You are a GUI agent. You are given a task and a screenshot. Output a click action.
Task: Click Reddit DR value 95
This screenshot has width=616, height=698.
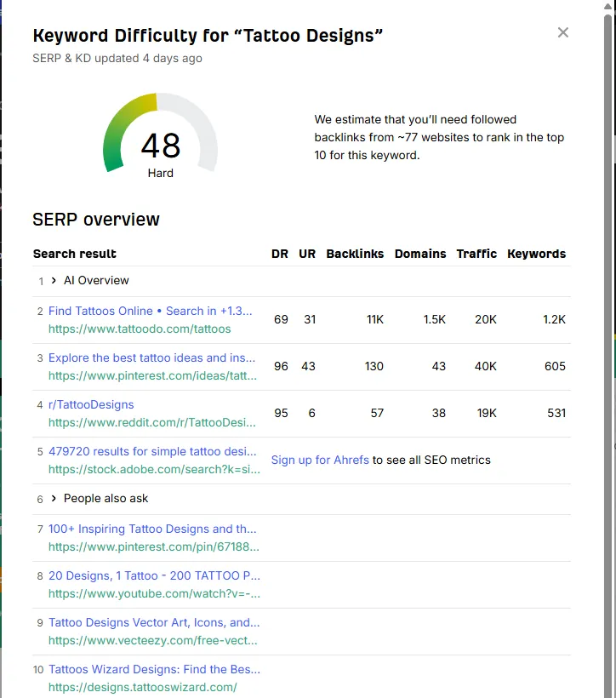[x=281, y=413]
